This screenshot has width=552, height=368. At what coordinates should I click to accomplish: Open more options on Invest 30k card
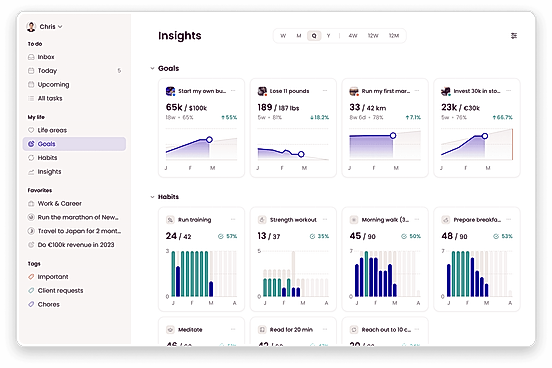[509, 91]
